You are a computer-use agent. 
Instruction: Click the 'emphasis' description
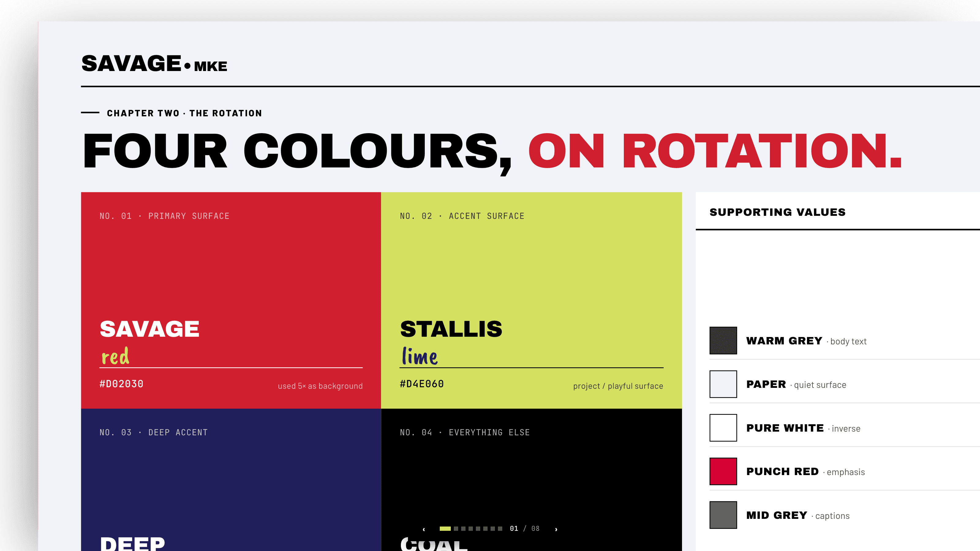(846, 472)
